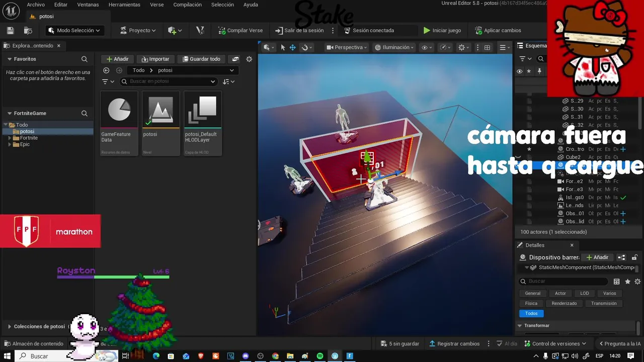Click search icon in FortniteGame header

coord(85,114)
